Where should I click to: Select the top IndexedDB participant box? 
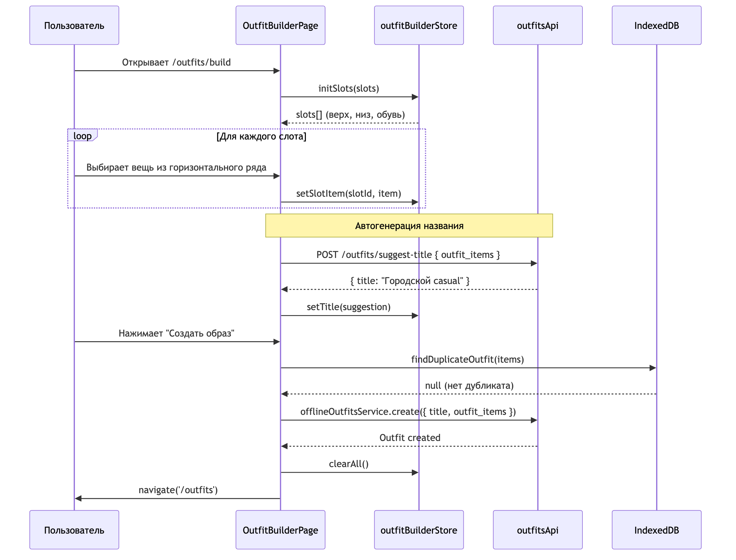[656, 25]
